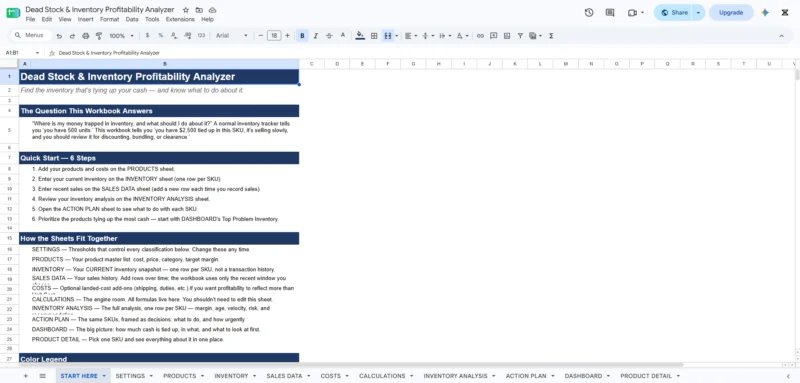This screenshot has height=383, width=800.
Task: Print the spreadsheet with the printer icon
Action: click(x=86, y=36)
